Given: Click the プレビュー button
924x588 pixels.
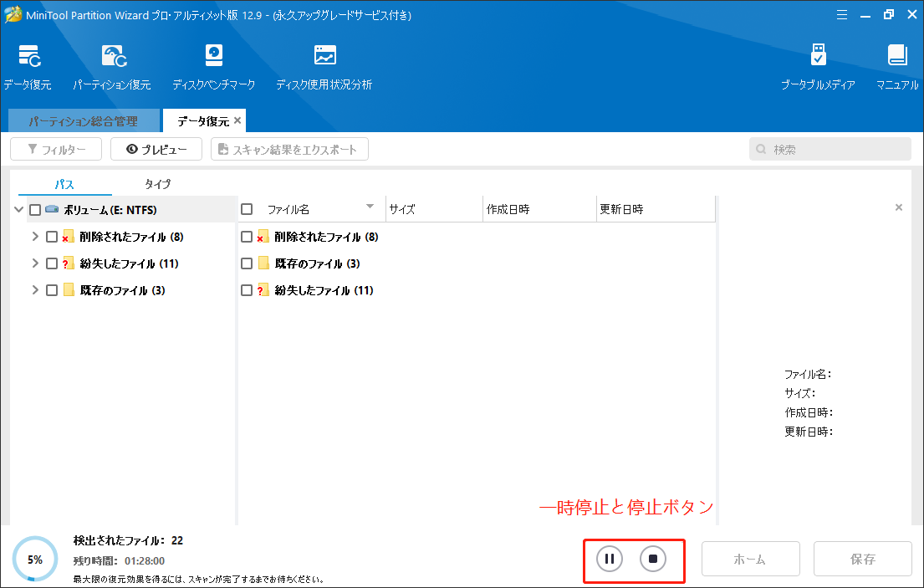Looking at the screenshot, I should coord(156,149).
